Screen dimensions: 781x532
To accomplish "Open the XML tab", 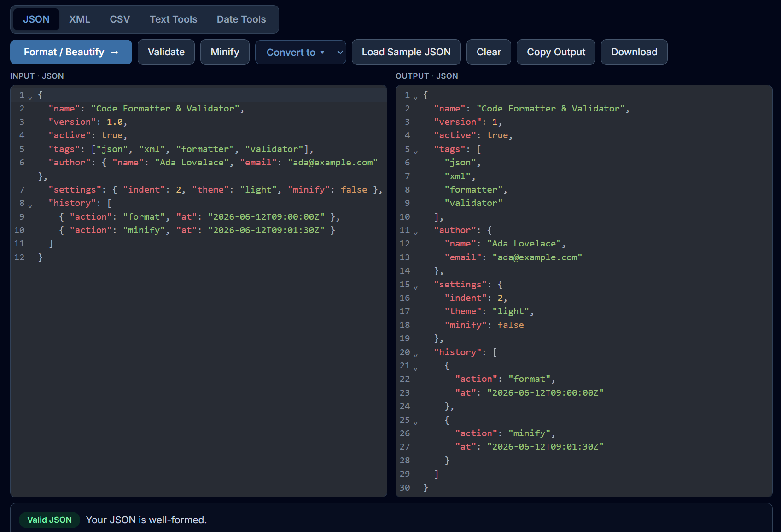I will coord(80,19).
